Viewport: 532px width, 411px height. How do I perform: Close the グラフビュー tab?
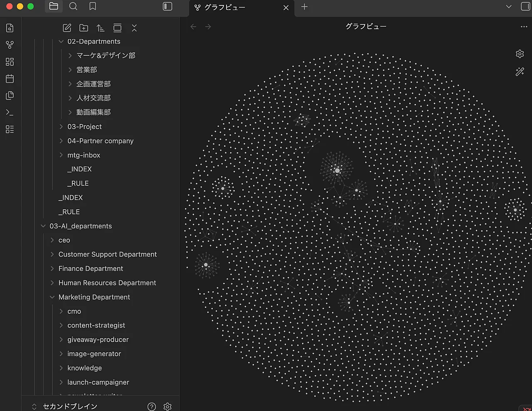[x=286, y=7]
